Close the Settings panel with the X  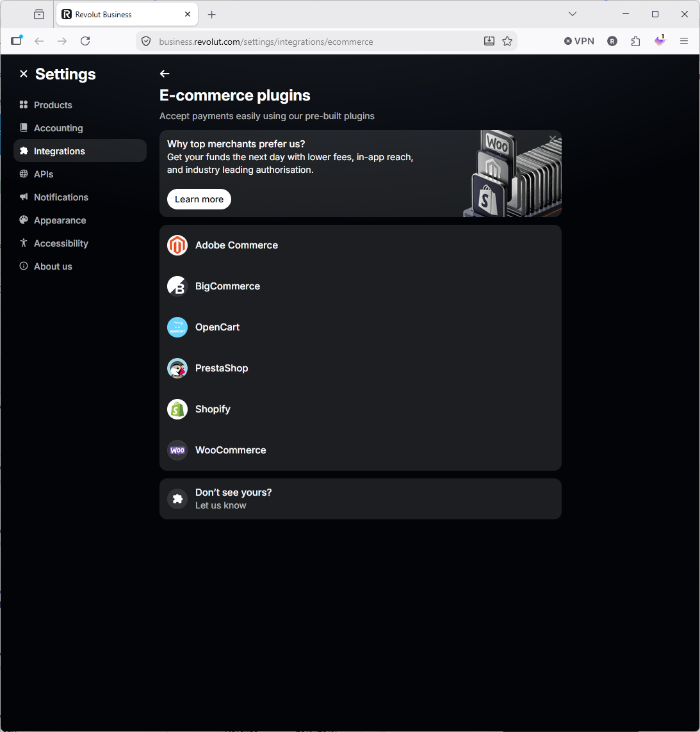[x=23, y=74]
